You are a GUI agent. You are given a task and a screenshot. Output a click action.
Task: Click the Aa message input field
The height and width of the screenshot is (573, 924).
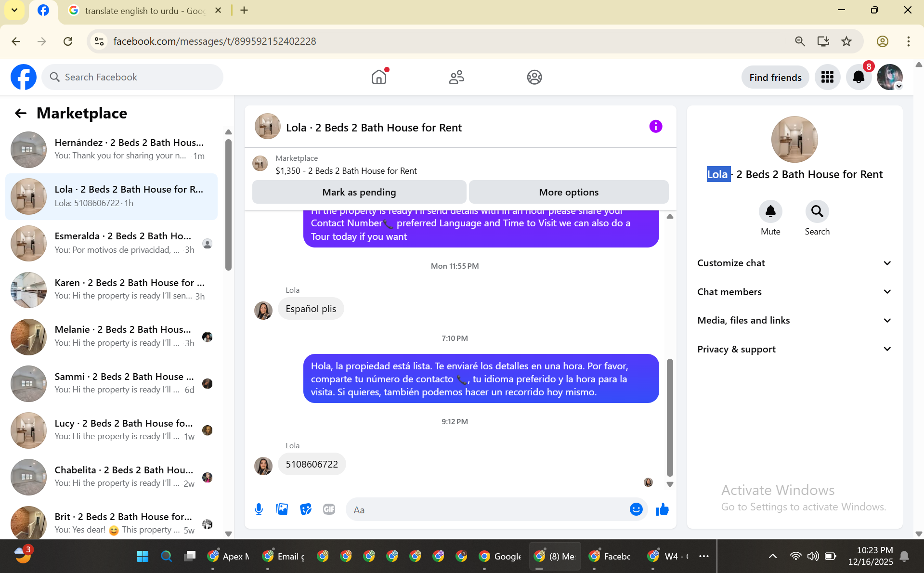486,509
